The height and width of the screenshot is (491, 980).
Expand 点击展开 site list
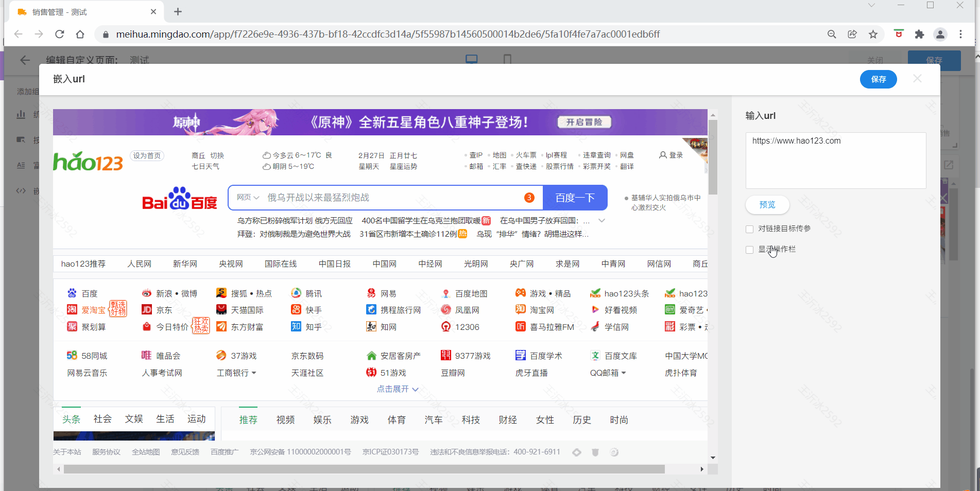[397, 389]
